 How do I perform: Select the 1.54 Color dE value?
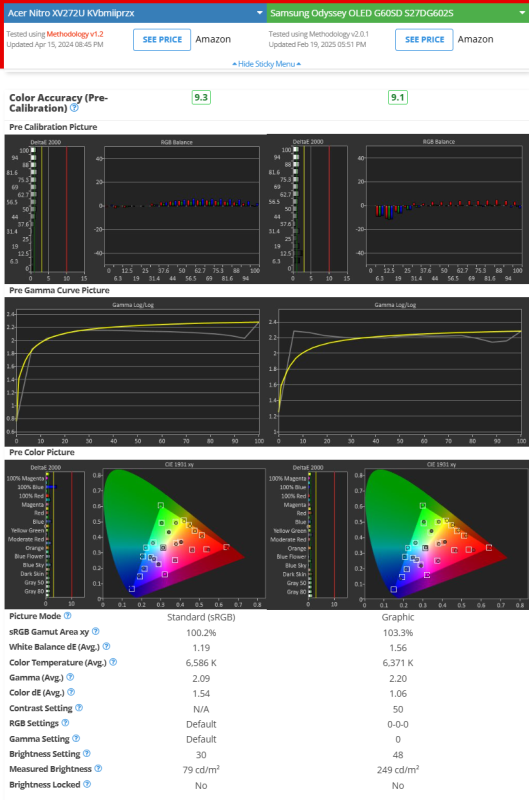point(201,693)
